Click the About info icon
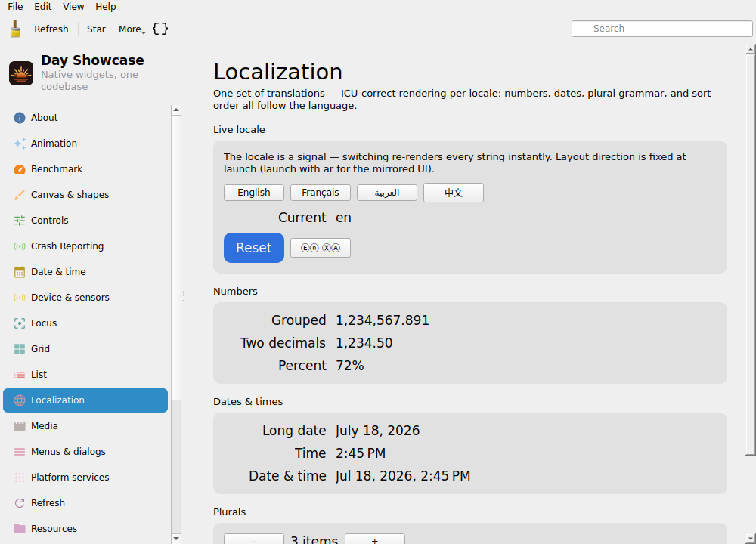This screenshot has width=756, height=544. pyautogui.click(x=20, y=118)
